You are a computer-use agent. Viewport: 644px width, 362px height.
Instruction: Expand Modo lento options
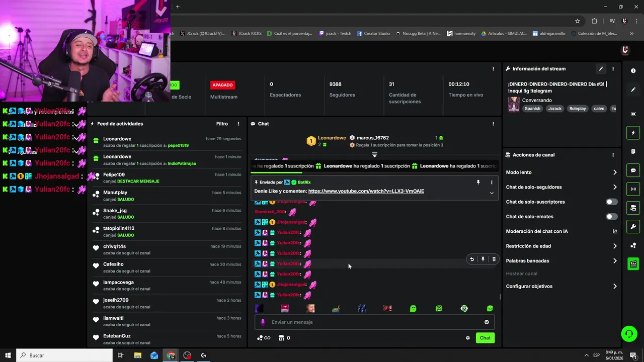[615, 172]
